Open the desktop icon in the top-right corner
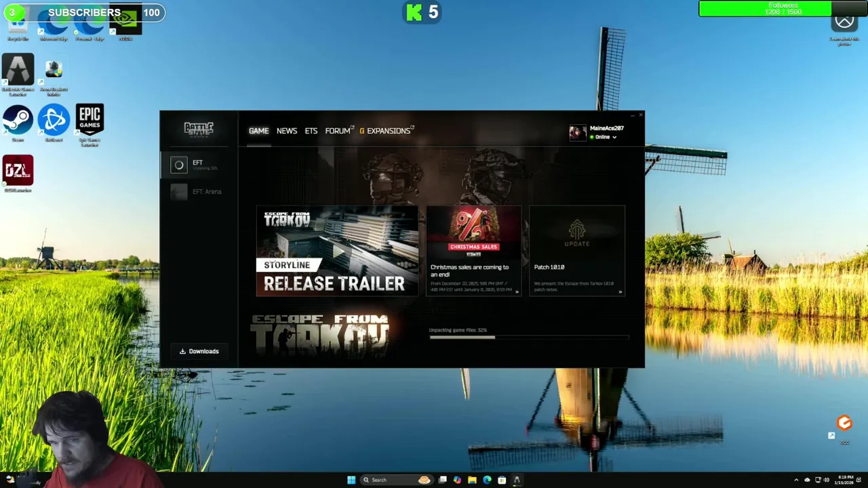868x488 pixels. tap(844, 28)
